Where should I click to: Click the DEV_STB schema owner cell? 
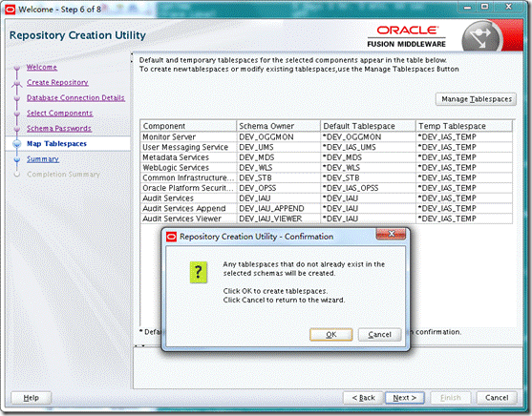point(278,177)
